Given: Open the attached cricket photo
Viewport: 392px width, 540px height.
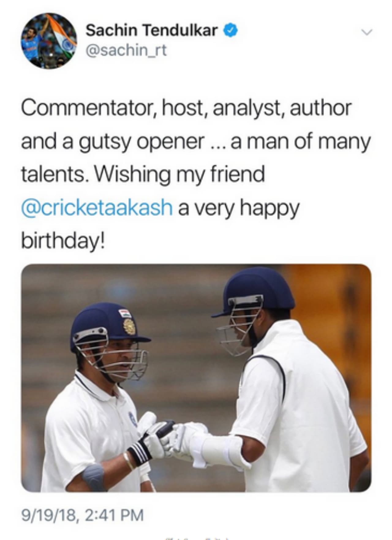Looking at the screenshot, I should [196, 378].
